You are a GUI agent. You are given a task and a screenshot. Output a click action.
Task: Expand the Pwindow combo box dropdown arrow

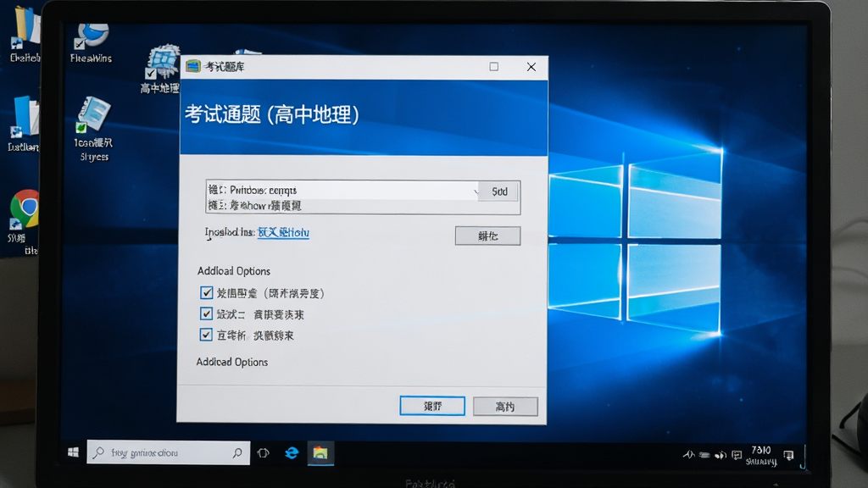[475, 191]
